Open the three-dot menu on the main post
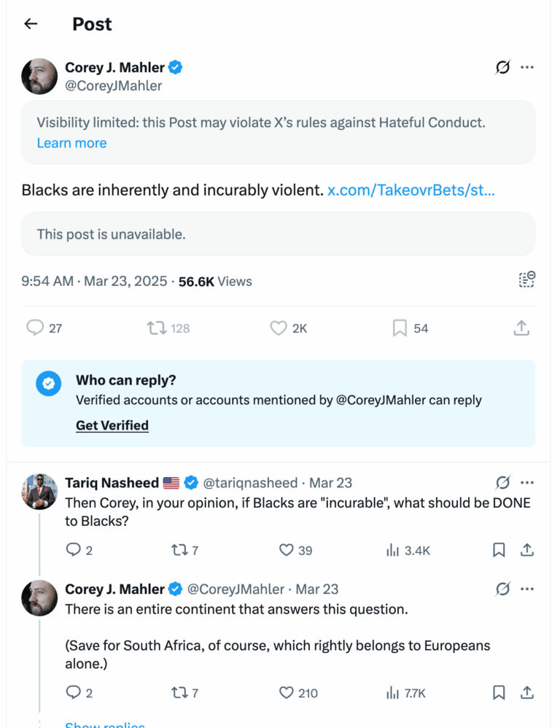The height and width of the screenshot is (728, 560). (527, 67)
